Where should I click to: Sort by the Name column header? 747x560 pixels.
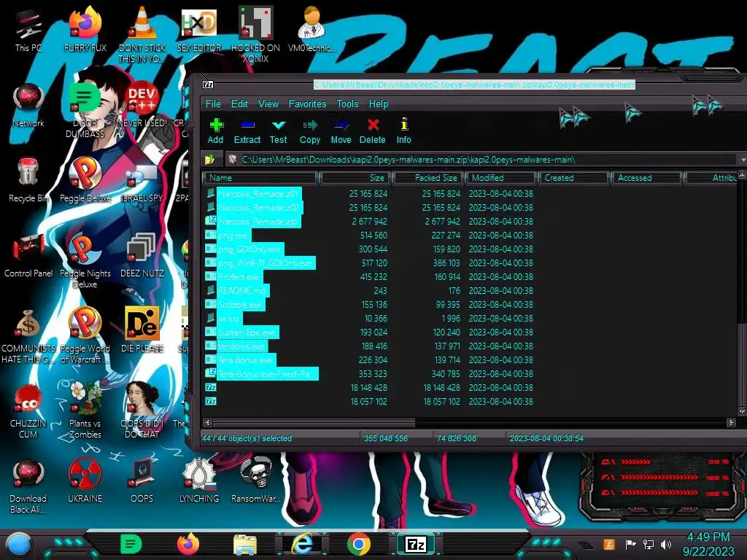(x=260, y=178)
